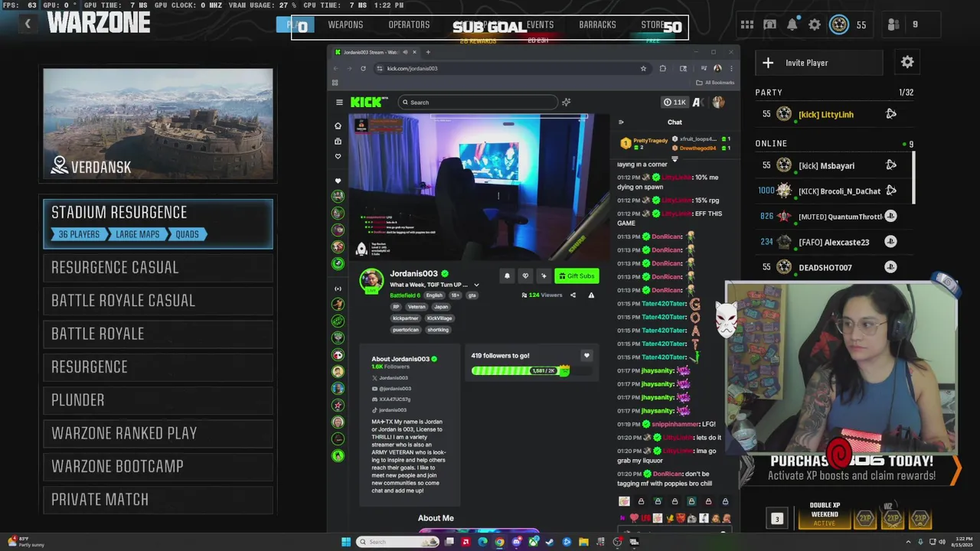The width and height of the screenshot is (980, 551).
Task: Open Warzone settings gear in top bar
Action: (815, 24)
